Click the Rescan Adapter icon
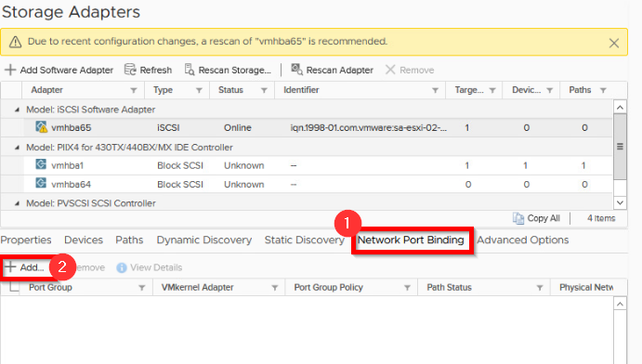This screenshot has width=642, height=364. pyautogui.click(x=296, y=70)
